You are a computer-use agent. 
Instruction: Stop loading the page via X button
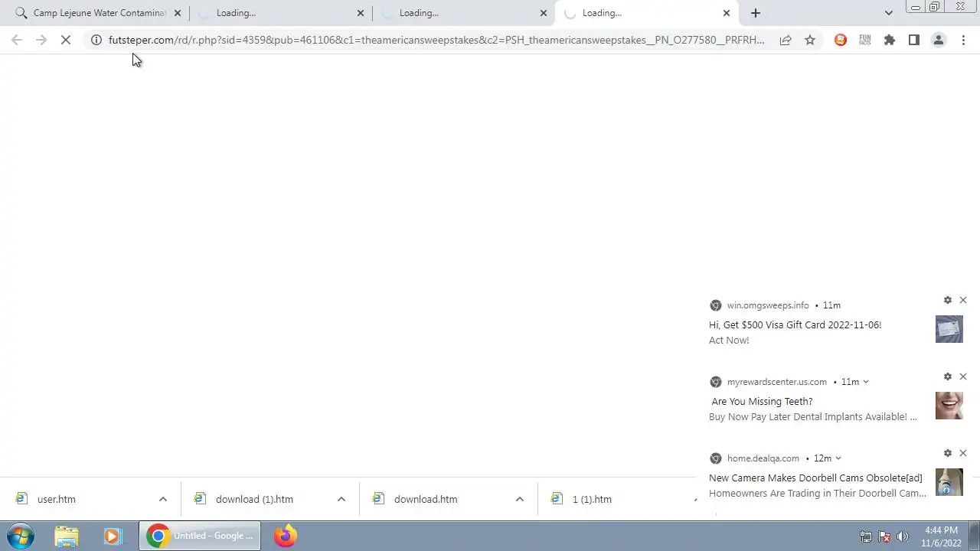tap(66, 40)
